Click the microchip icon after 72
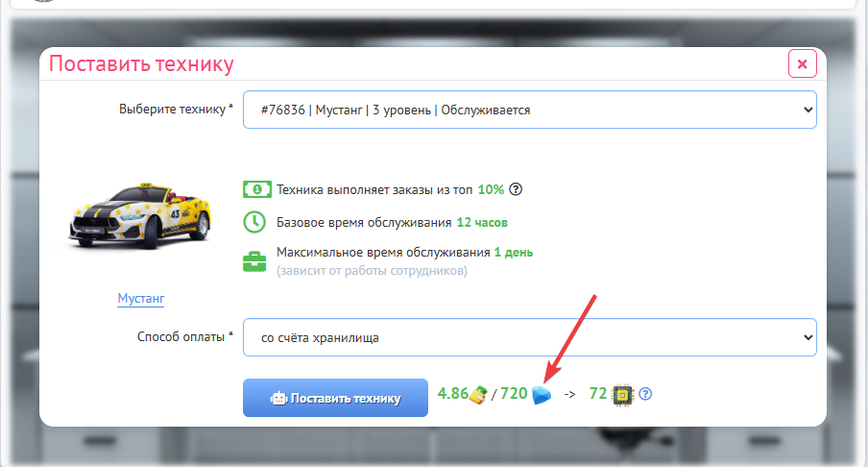This screenshot has height=467, width=868. (623, 394)
